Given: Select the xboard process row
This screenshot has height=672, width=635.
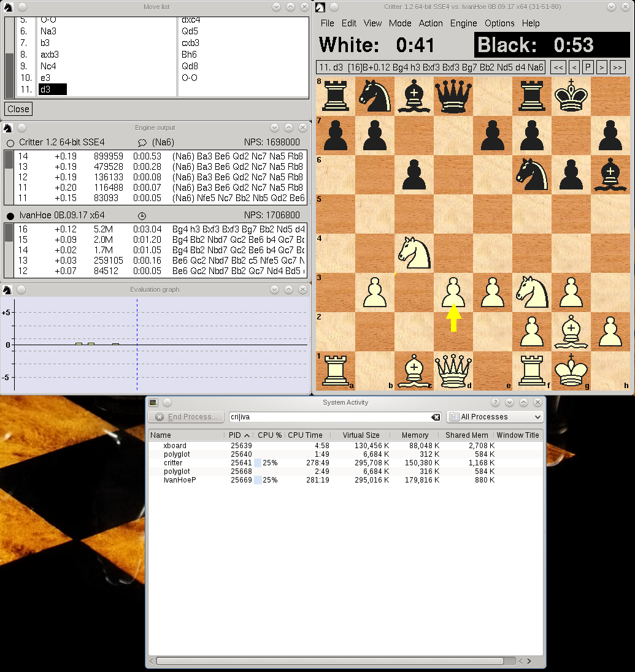Looking at the screenshot, I should [x=345, y=446].
